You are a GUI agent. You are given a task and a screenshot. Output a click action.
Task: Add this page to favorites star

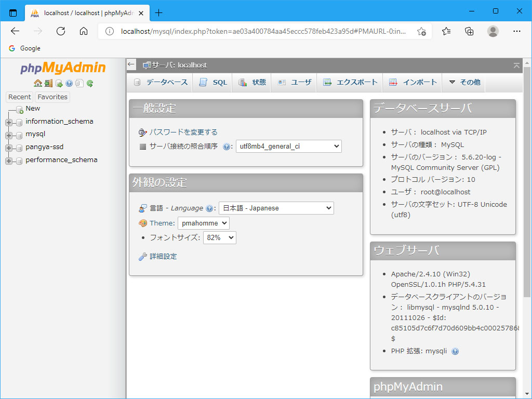tap(421, 31)
